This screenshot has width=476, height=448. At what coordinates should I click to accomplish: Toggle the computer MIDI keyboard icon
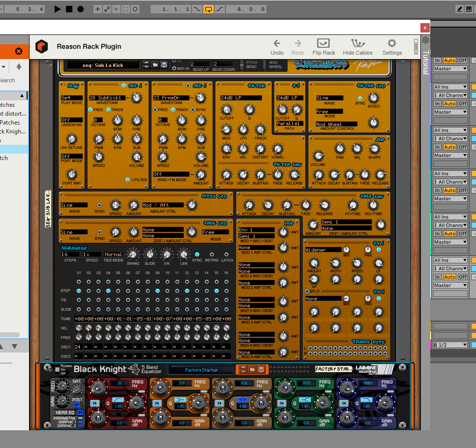[x=469, y=9]
